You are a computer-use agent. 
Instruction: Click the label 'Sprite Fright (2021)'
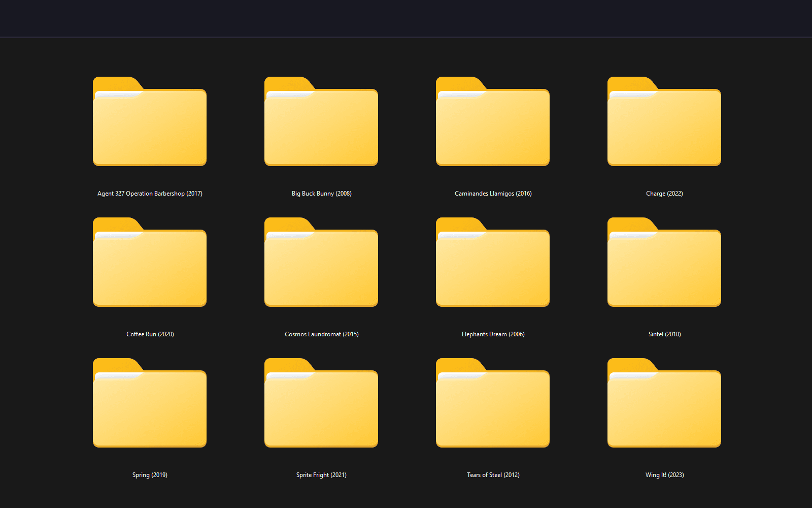coord(321,475)
